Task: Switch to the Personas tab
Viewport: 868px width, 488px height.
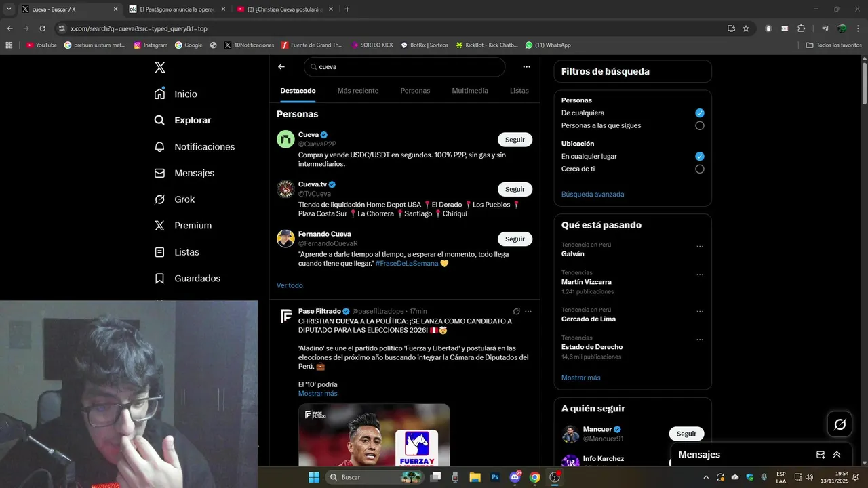Action: pyautogui.click(x=415, y=91)
